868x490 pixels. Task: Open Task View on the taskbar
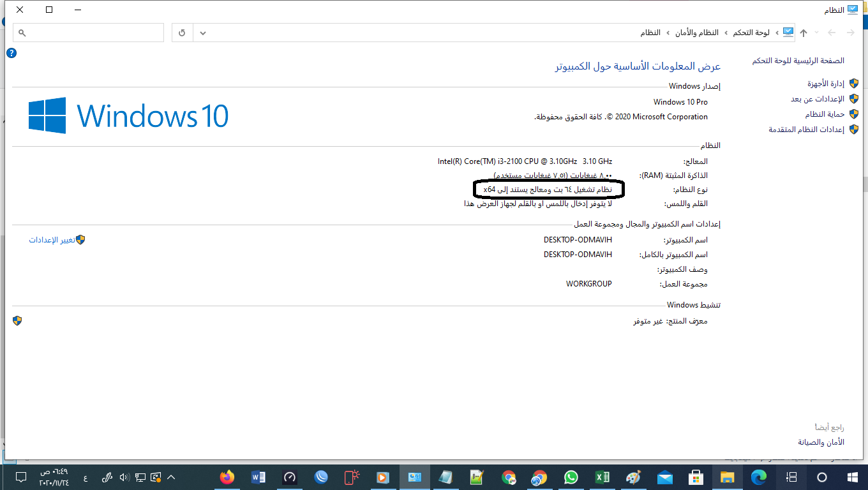pos(791,477)
